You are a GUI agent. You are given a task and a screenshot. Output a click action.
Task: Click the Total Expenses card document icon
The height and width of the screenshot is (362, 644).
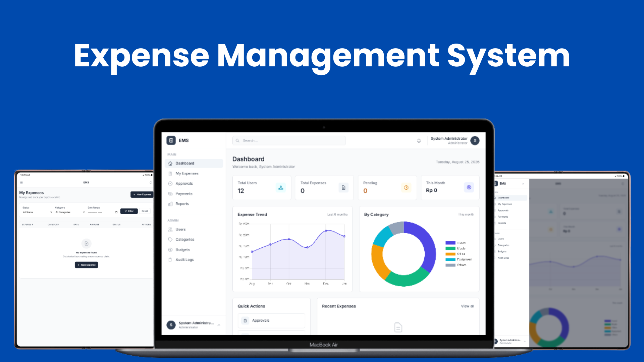(x=343, y=188)
